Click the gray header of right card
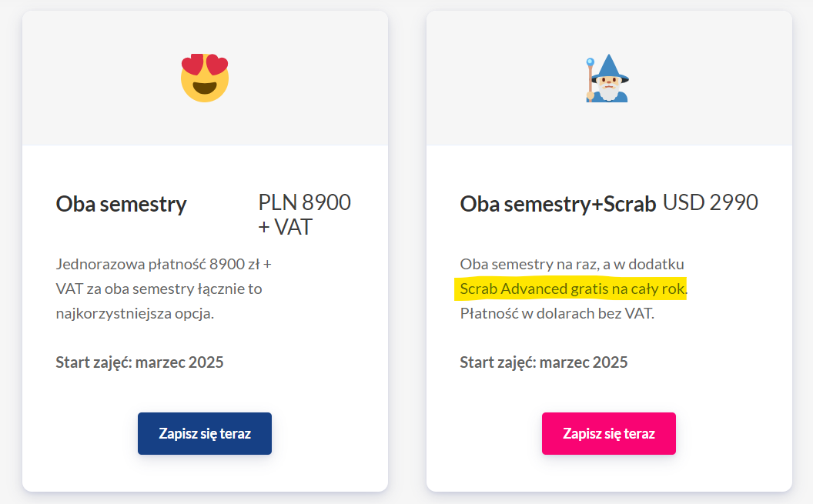The image size is (813, 504). click(x=609, y=78)
